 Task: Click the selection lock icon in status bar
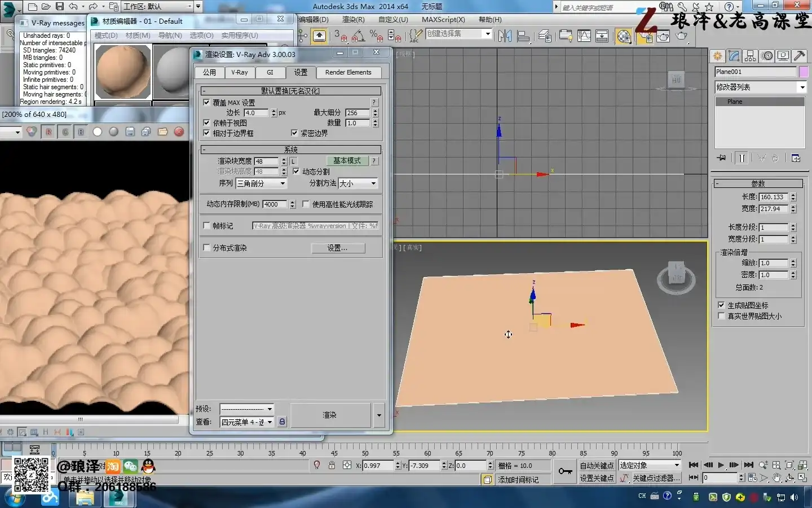(x=332, y=465)
